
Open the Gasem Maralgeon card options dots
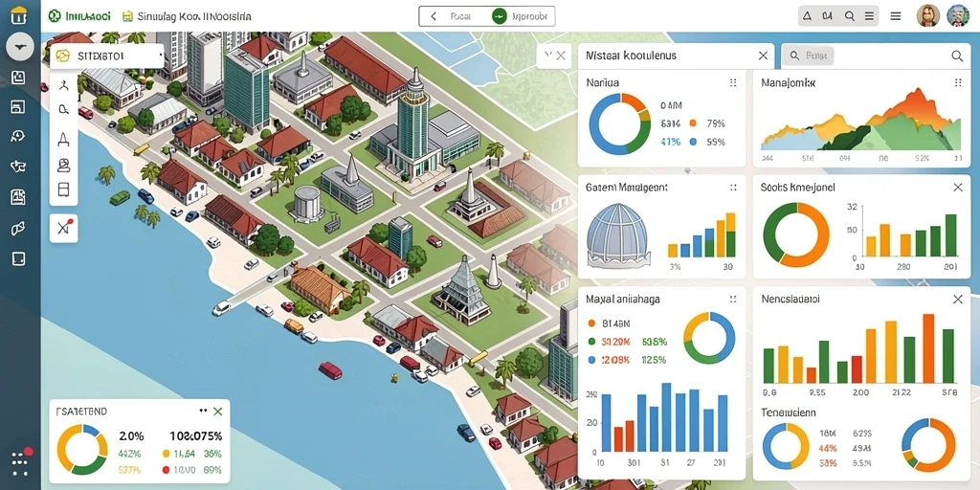point(733,187)
